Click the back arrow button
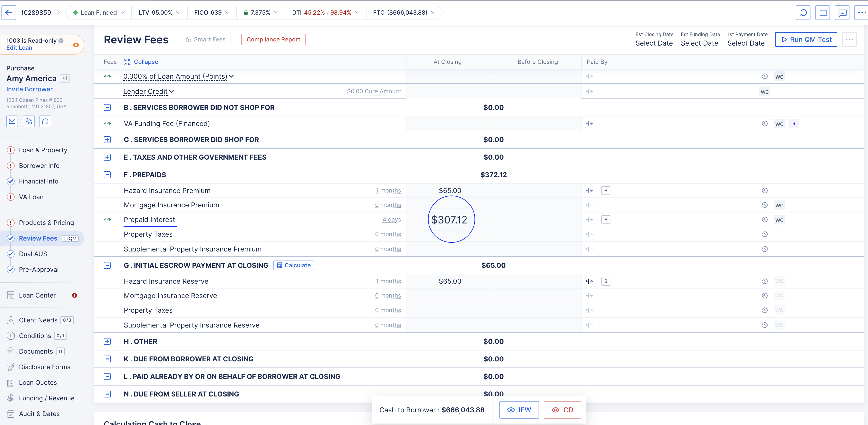The width and height of the screenshot is (868, 425). (9, 13)
